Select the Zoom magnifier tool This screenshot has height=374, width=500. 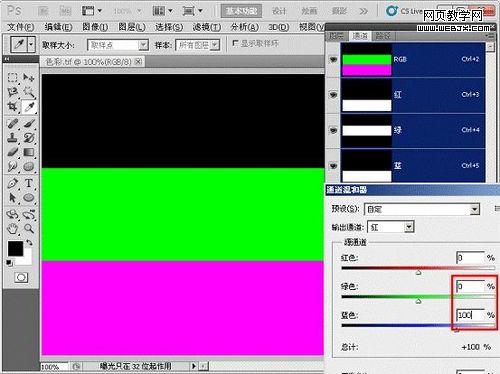click(29, 229)
